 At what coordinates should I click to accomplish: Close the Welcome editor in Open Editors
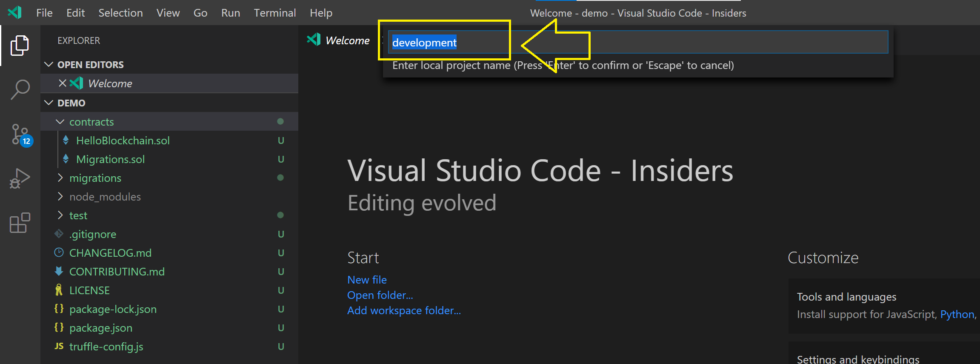[x=63, y=83]
